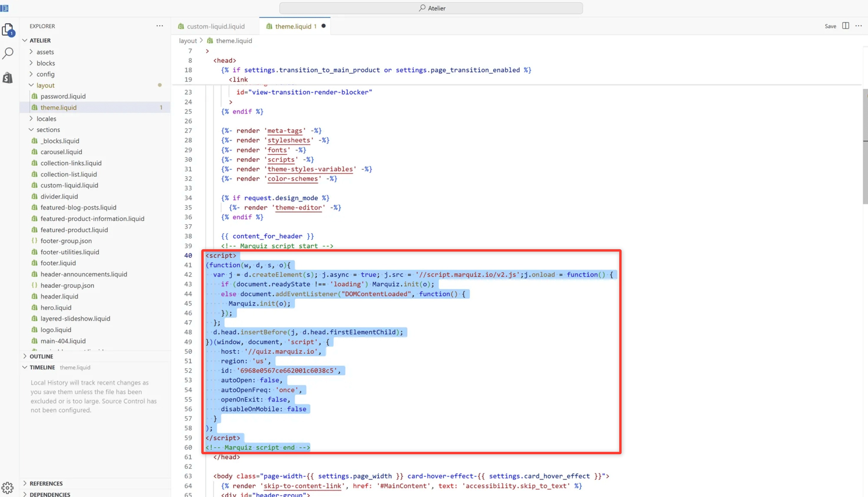Collapse the sections folder
The image size is (868, 497).
[x=31, y=129]
